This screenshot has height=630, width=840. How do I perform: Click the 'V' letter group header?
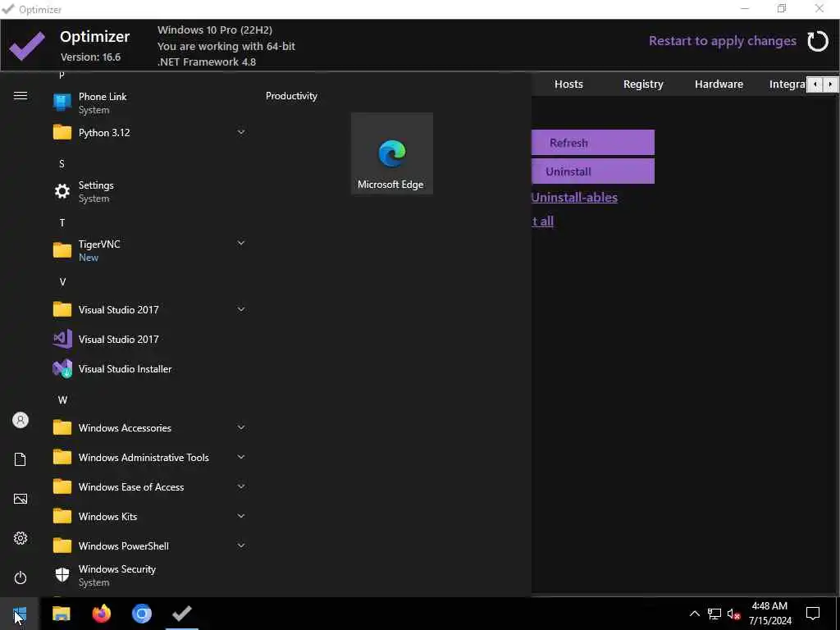pos(62,282)
